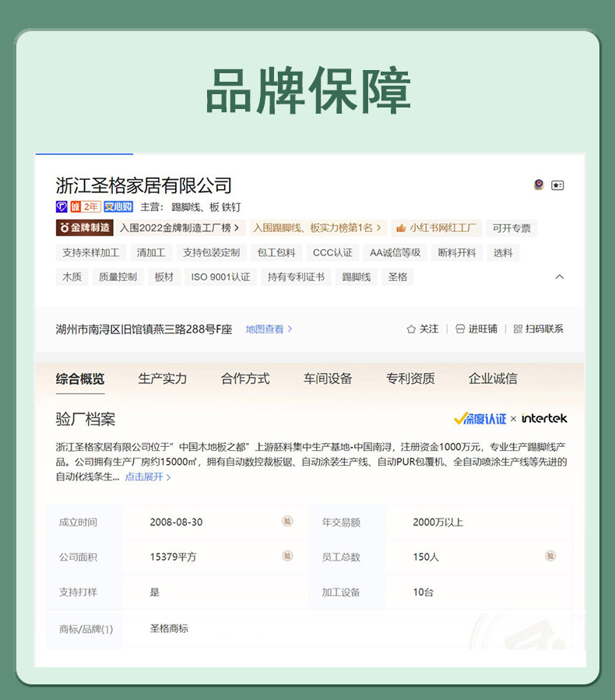The image size is (615, 700).
Task: Open the business card icon at top right
Action: (x=557, y=185)
